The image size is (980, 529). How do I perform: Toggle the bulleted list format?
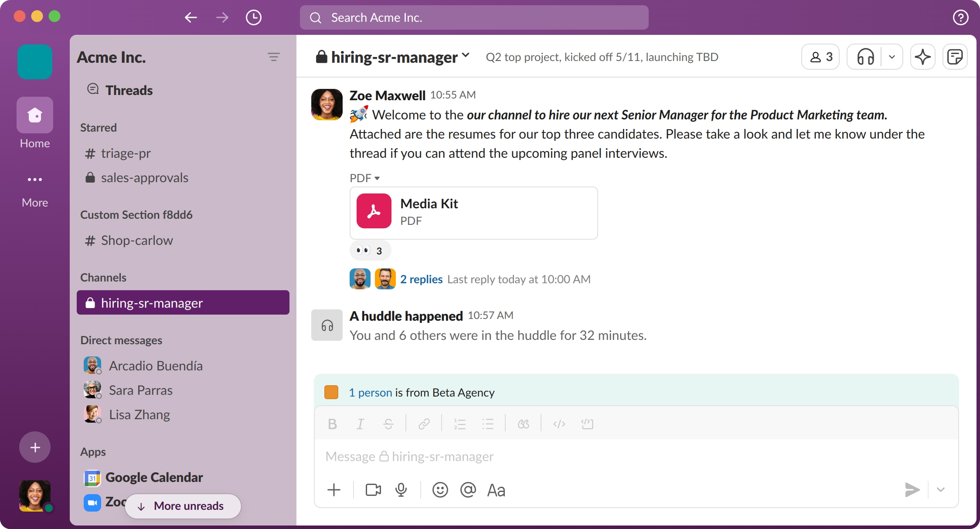click(x=487, y=424)
